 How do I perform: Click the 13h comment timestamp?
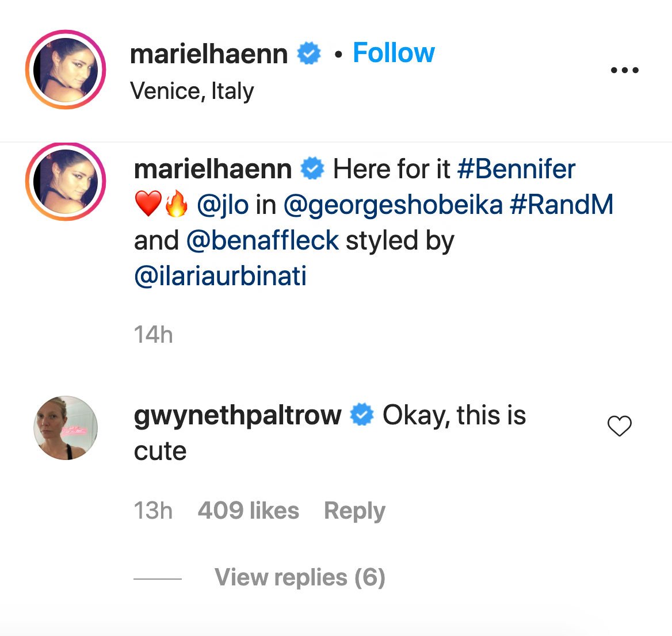coord(153,511)
